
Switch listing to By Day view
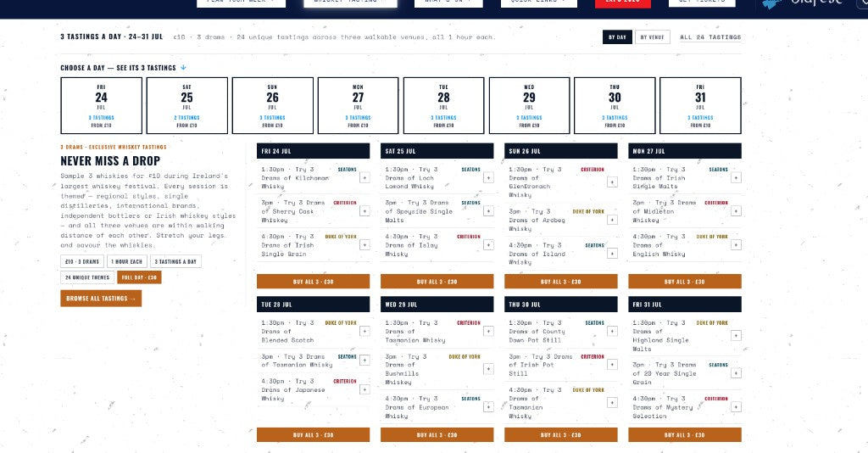click(617, 37)
